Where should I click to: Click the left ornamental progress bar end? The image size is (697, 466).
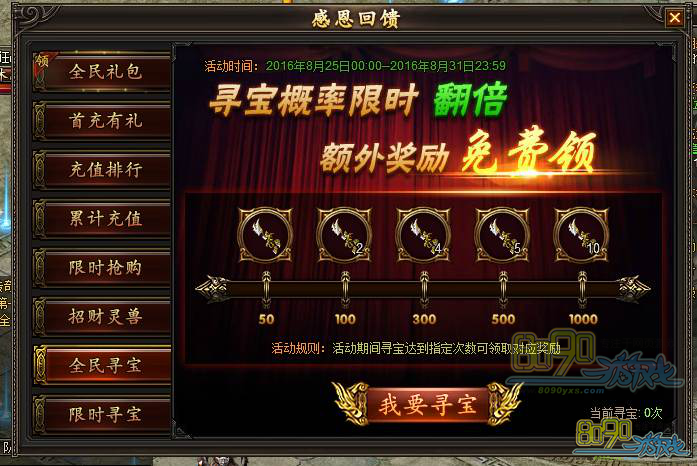coord(213,289)
